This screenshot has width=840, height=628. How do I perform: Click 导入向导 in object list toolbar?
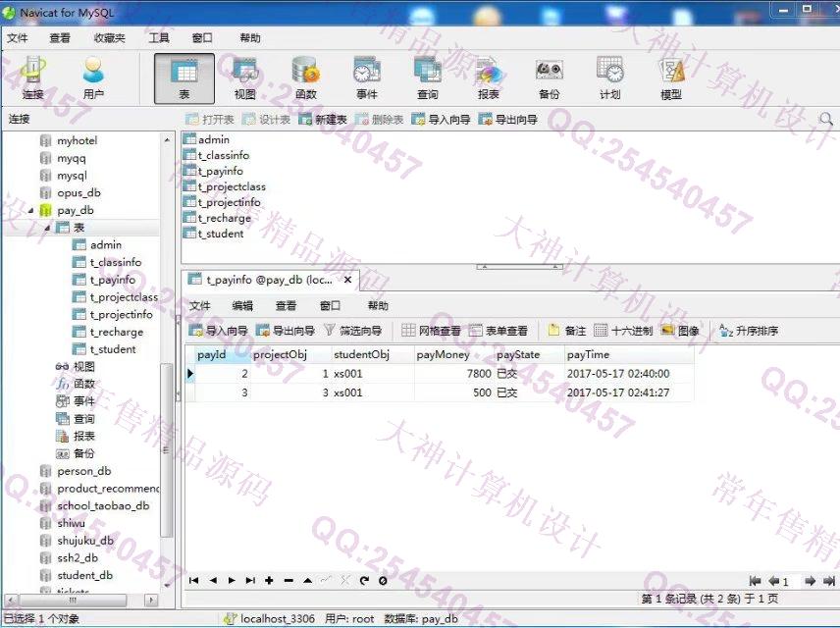point(441,119)
